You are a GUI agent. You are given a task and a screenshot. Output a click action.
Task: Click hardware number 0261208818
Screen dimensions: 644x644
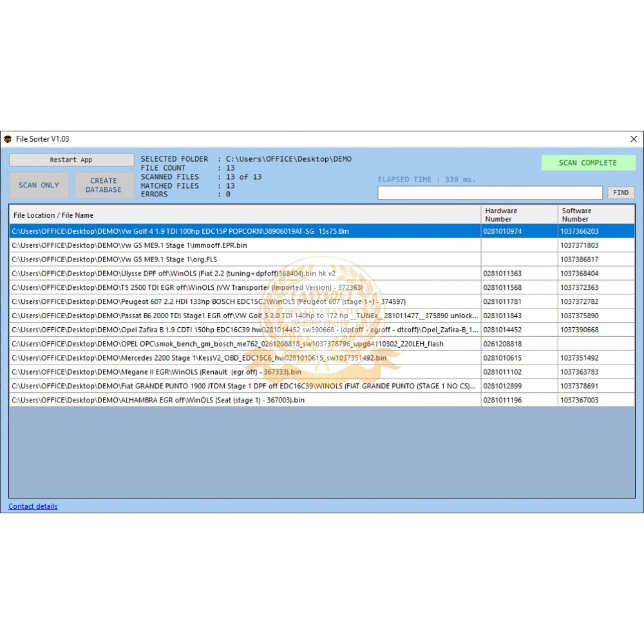coord(502,344)
